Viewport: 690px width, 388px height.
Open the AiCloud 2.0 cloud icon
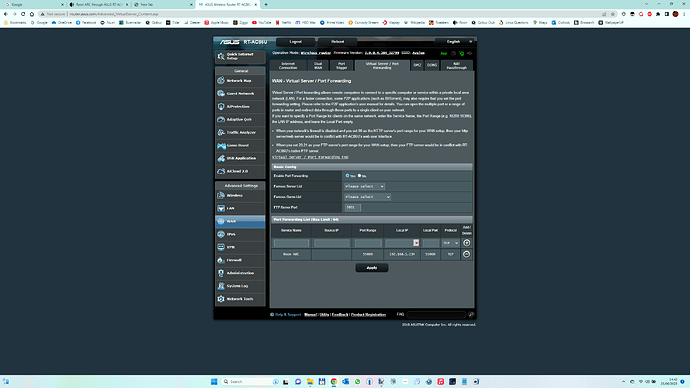pyautogui.click(x=221, y=171)
